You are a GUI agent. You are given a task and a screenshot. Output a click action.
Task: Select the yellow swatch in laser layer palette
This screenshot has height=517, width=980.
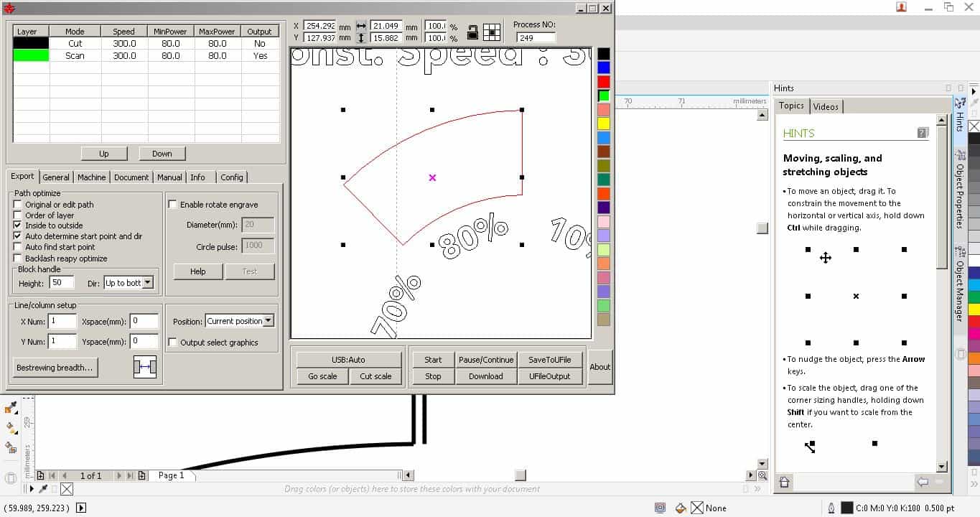point(604,124)
